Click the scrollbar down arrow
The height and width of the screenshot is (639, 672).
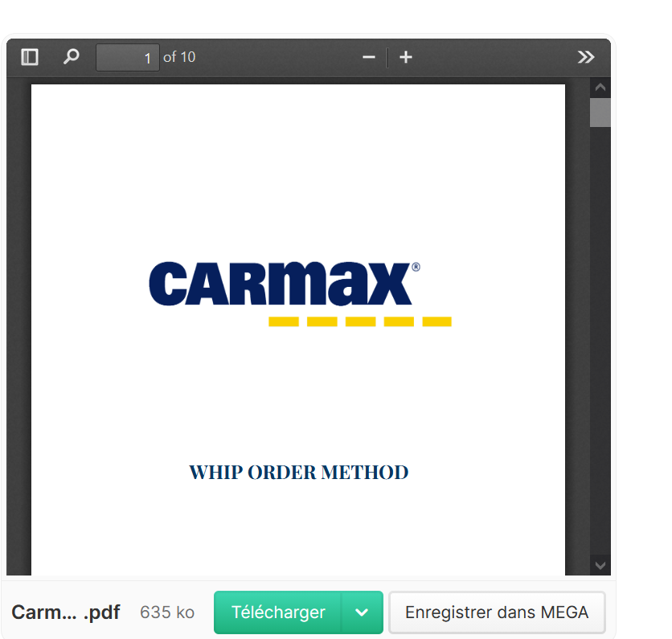600,565
